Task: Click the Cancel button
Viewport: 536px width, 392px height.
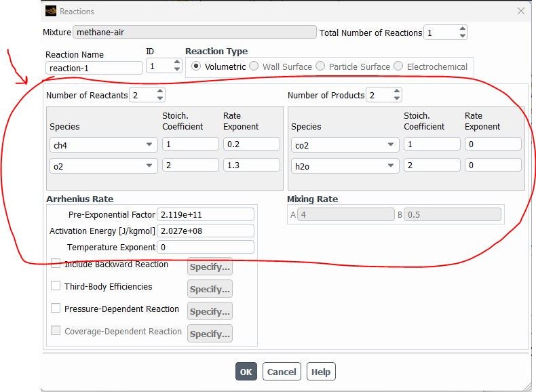Action: tap(282, 372)
